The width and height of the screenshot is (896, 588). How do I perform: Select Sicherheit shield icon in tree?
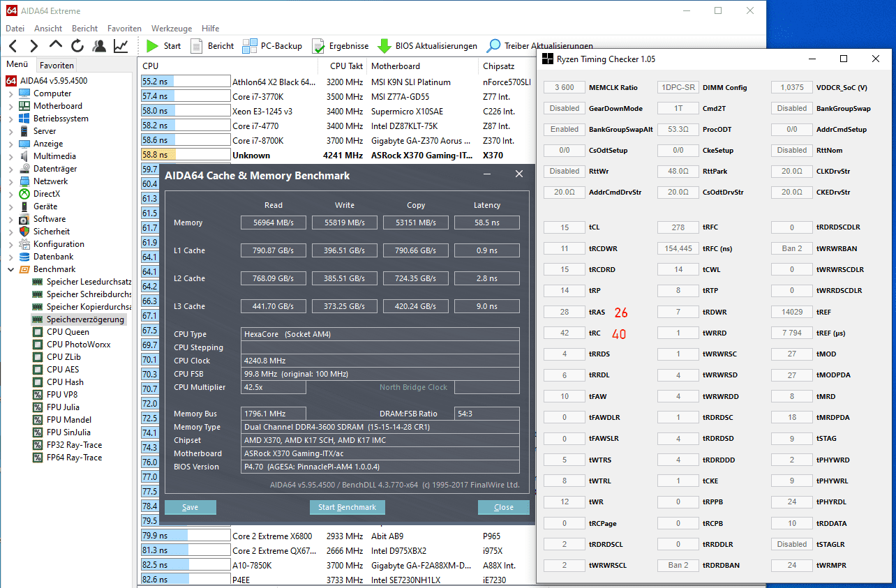[x=25, y=232]
